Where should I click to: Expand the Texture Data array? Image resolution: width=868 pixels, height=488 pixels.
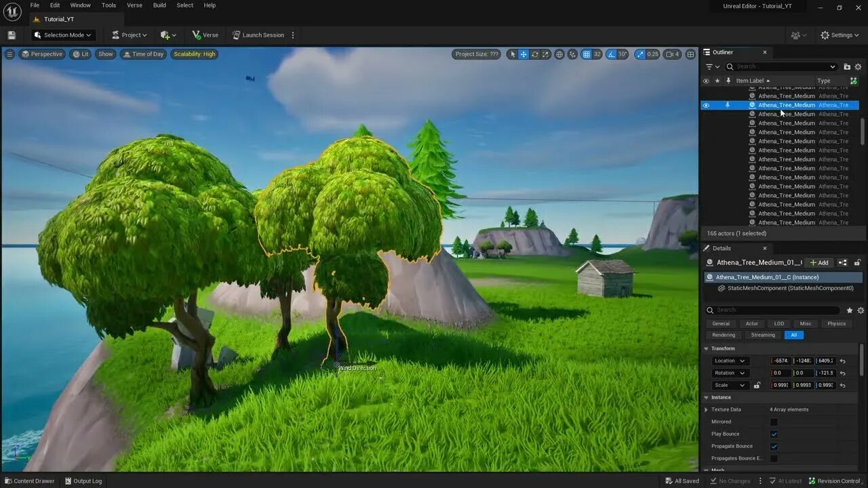(706, 409)
